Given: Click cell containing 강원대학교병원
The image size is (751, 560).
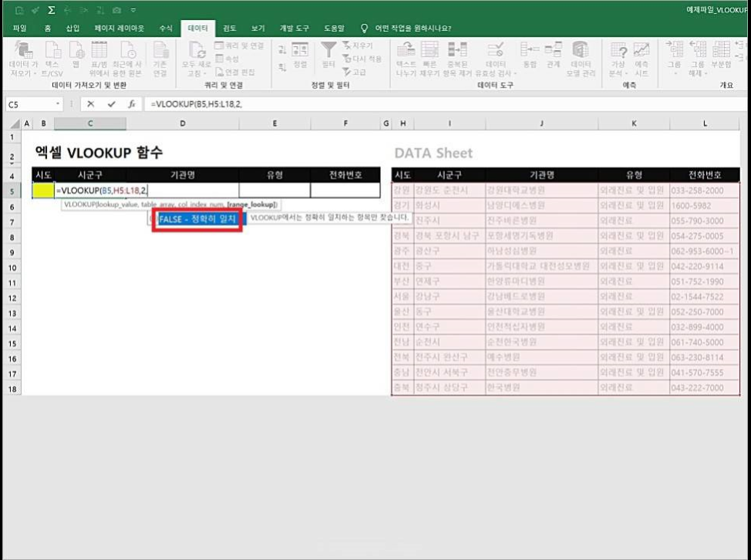Looking at the screenshot, I should coord(542,191).
